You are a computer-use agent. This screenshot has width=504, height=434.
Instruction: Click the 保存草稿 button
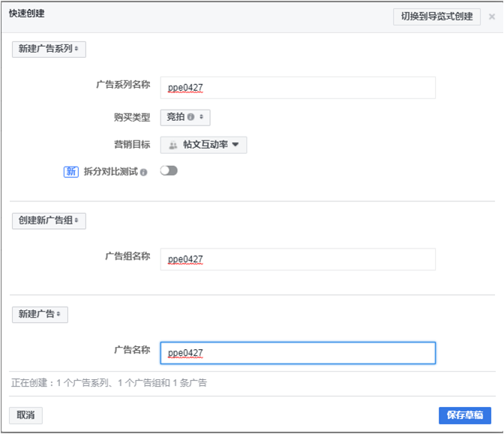pyautogui.click(x=465, y=415)
